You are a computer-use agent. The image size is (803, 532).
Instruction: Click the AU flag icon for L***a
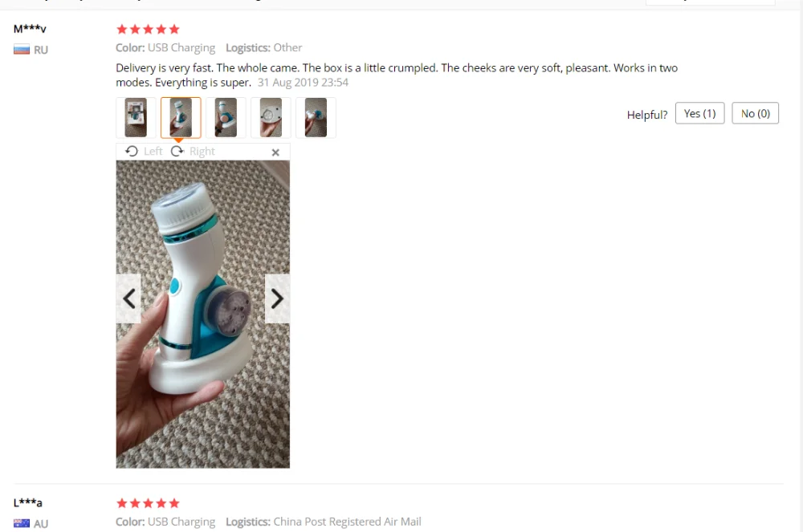click(22, 523)
